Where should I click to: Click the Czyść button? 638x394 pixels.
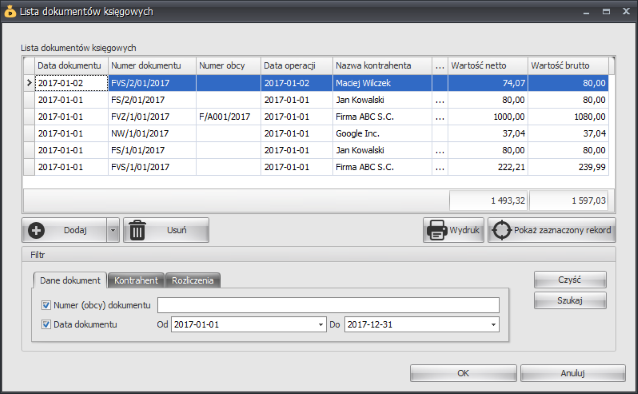pos(570,280)
